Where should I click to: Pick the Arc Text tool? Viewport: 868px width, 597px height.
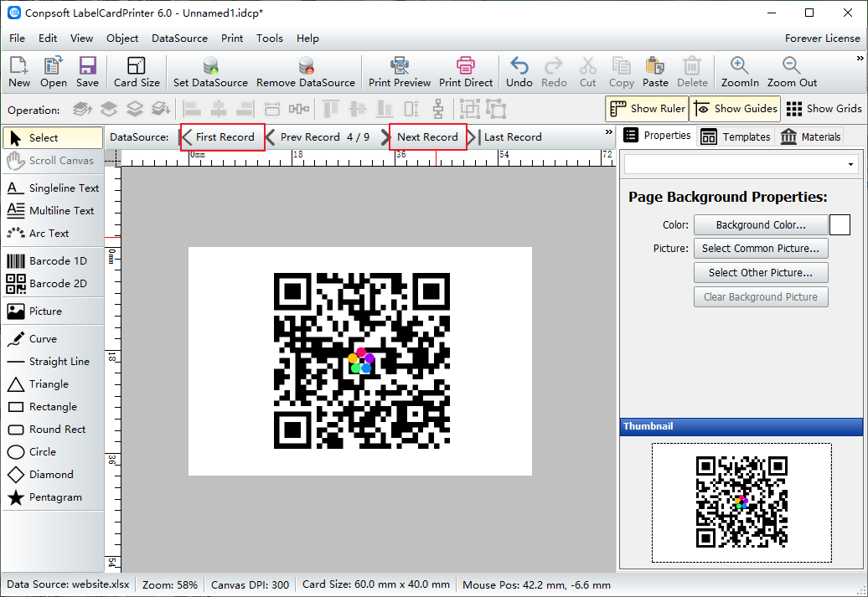[53, 234]
